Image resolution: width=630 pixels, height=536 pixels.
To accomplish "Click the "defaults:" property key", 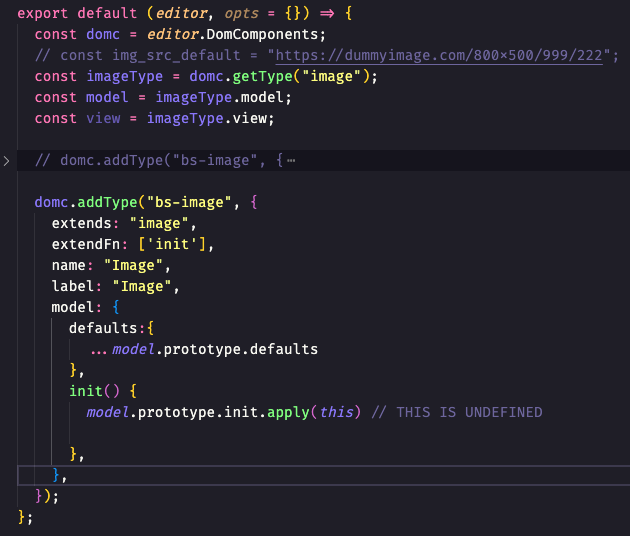I will (x=106, y=328).
